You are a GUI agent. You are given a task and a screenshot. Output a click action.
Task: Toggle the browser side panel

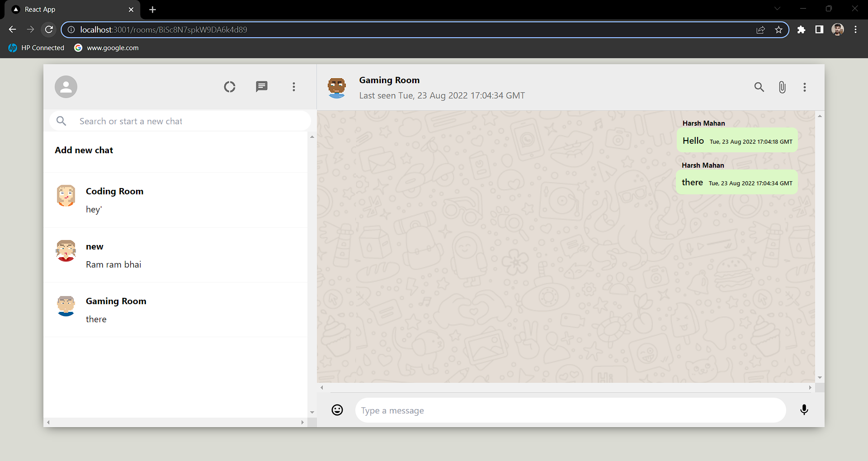[x=819, y=30]
